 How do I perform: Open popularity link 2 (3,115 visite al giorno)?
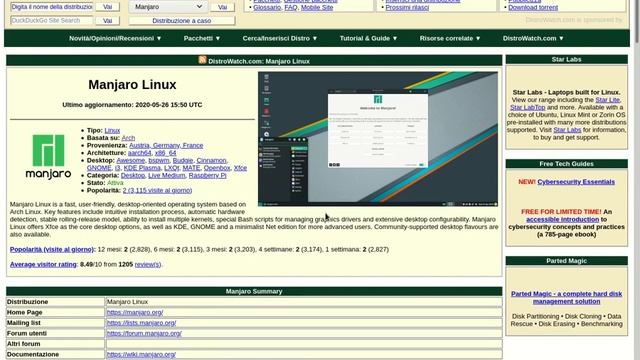click(157, 190)
